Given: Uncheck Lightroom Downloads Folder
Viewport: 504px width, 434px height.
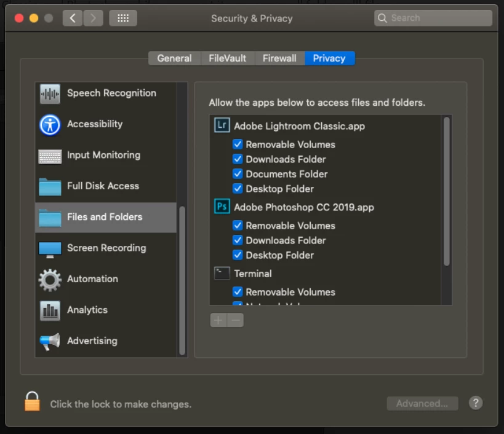Looking at the screenshot, I should coord(238,159).
